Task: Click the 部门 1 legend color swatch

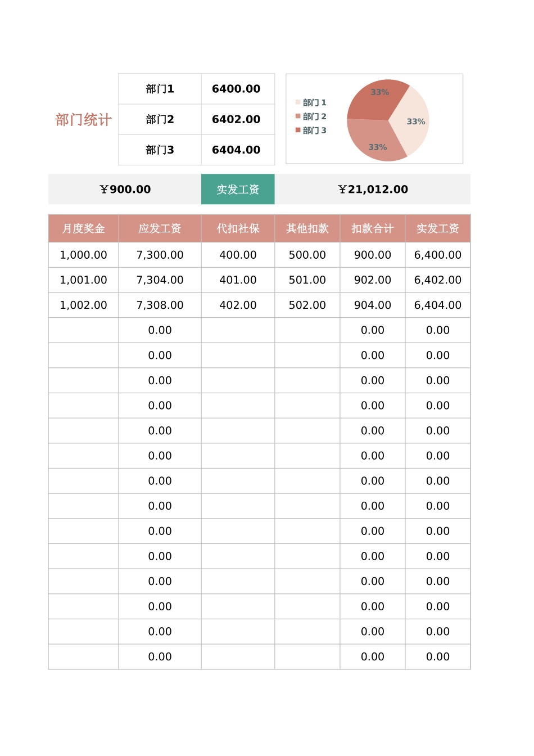Action: click(x=298, y=102)
